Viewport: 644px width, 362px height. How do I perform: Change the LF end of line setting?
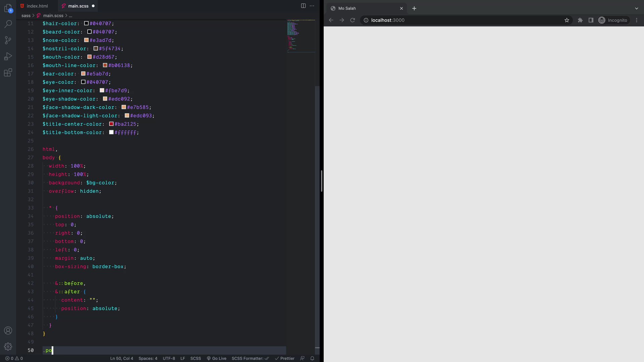tap(183, 358)
